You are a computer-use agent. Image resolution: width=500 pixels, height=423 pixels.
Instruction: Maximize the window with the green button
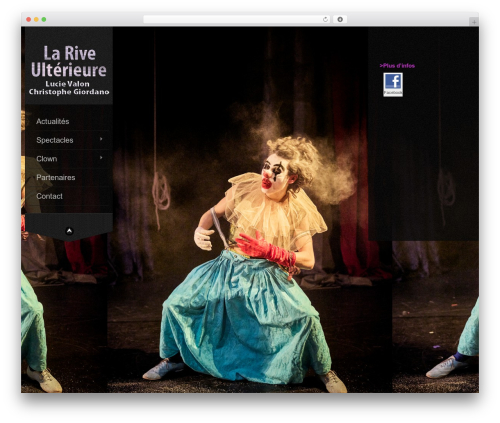point(44,19)
